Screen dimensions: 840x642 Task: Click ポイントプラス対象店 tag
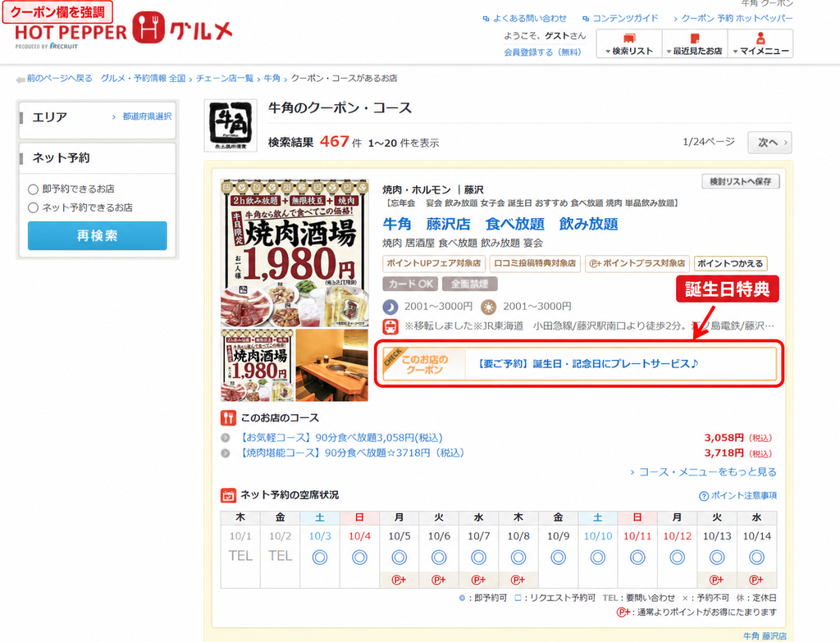click(637, 263)
